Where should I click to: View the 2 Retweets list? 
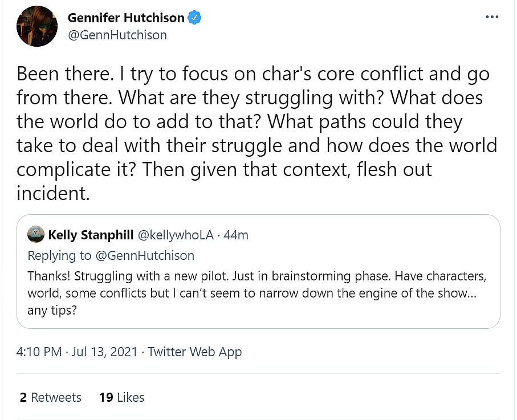point(50,397)
